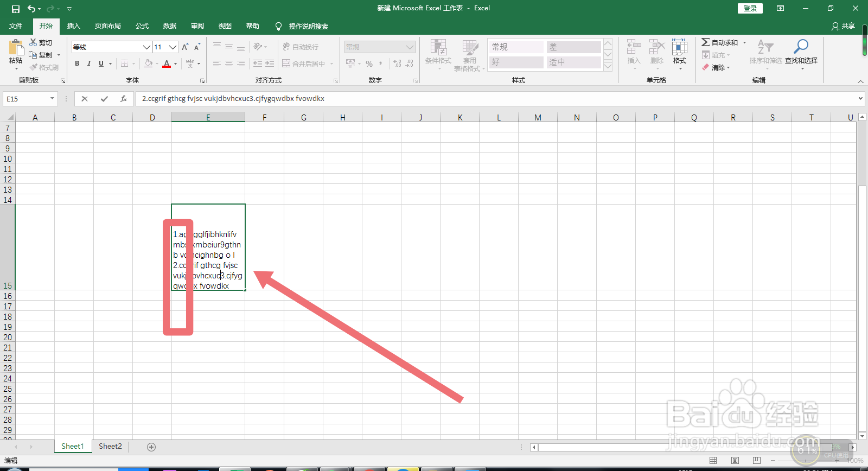
Task: Open Find & Select (查找和选择)
Action: (x=801, y=54)
